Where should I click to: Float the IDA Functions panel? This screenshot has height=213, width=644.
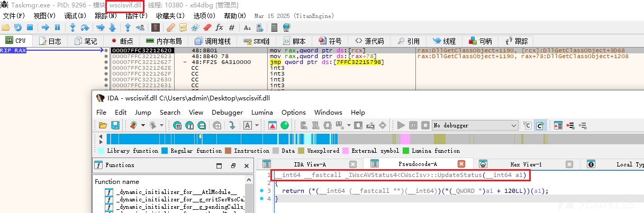coord(233,165)
